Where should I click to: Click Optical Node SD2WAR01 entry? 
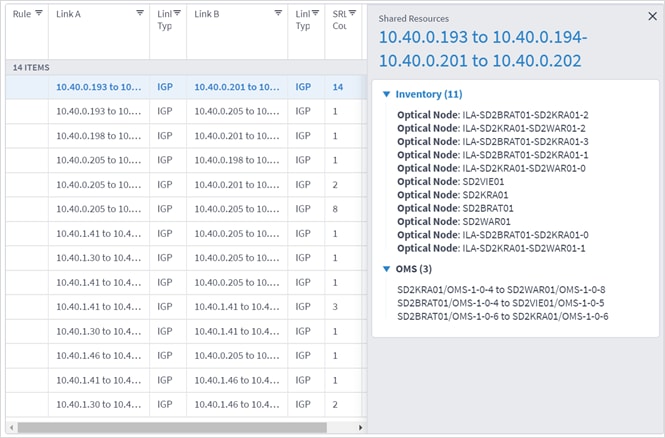click(454, 221)
